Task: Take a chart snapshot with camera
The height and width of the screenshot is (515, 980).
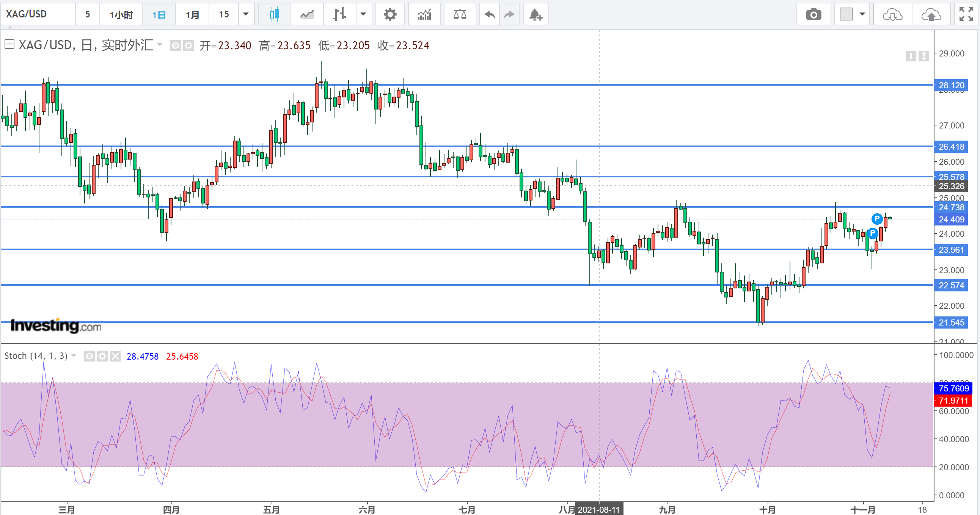Action: point(814,14)
